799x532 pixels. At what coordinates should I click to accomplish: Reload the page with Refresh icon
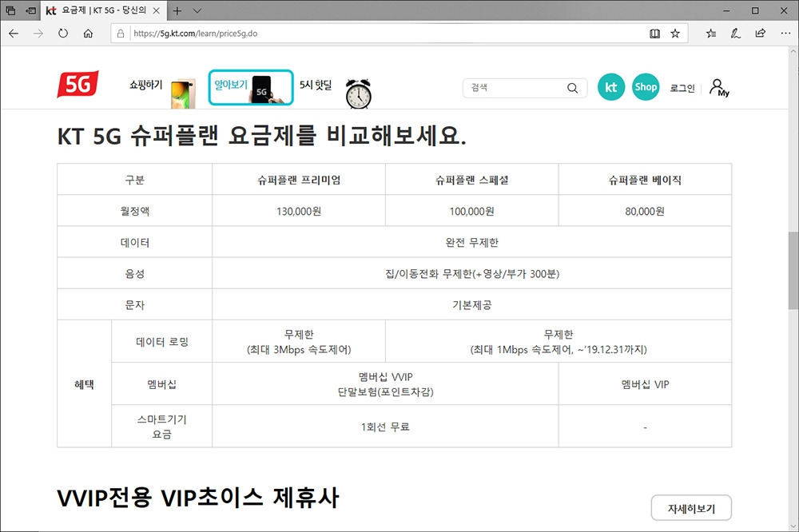click(62, 34)
